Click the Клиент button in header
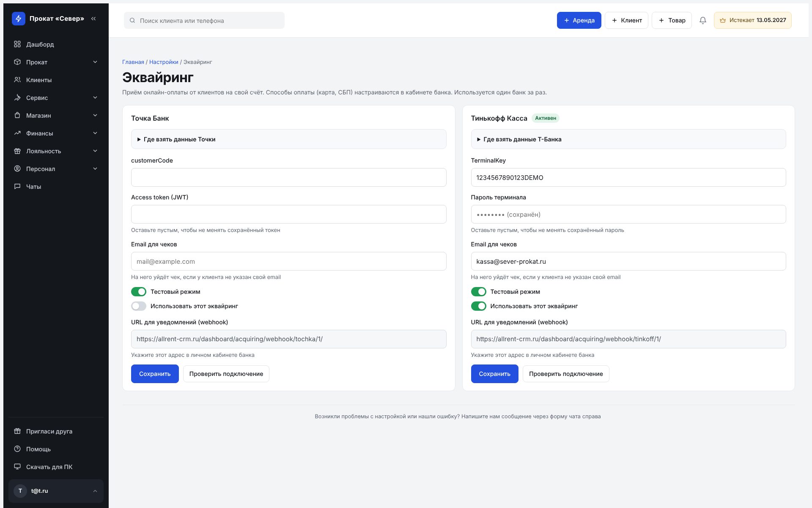The image size is (812, 508). point(626,20)
